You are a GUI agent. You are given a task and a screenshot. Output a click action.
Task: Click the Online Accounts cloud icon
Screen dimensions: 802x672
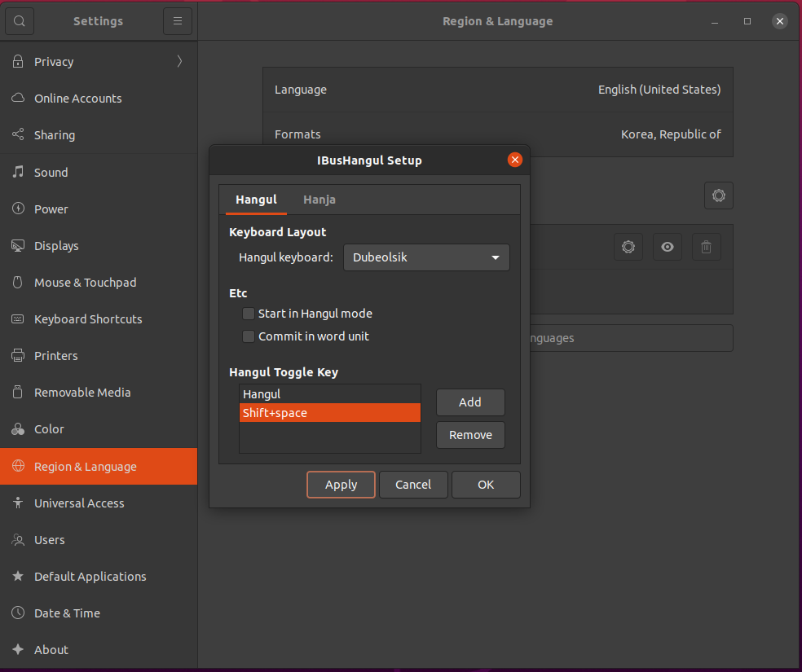(x=18, y=98)
